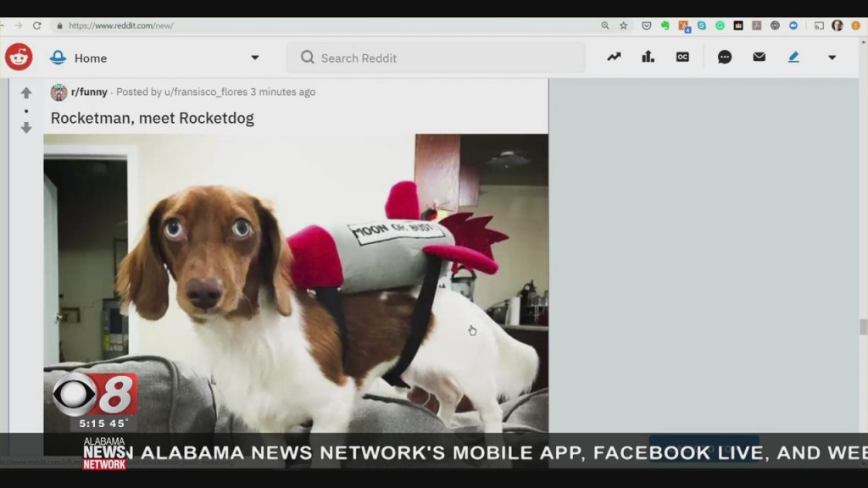The width and height of the screenshot is (868, 488).
Task: Open Reddit chat bubble icon
Action: [725, 57]
